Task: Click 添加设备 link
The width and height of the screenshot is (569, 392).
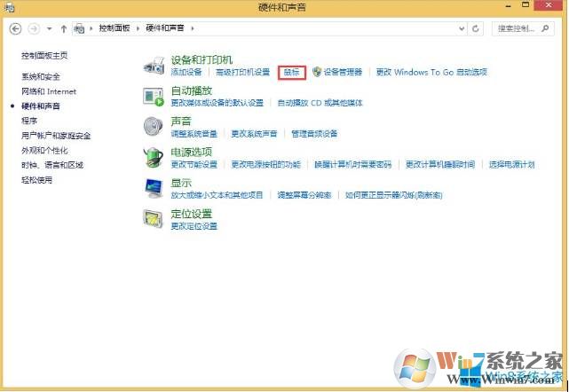Action: [x=186, y=72]
